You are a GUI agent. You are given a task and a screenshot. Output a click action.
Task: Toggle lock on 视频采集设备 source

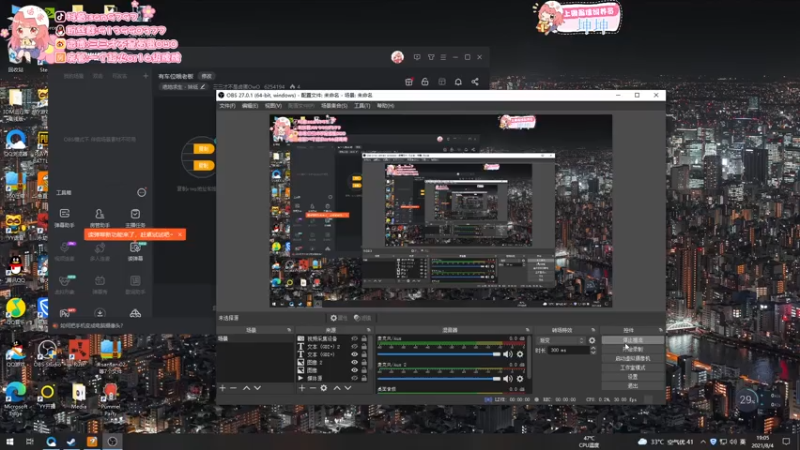(364, 339)
